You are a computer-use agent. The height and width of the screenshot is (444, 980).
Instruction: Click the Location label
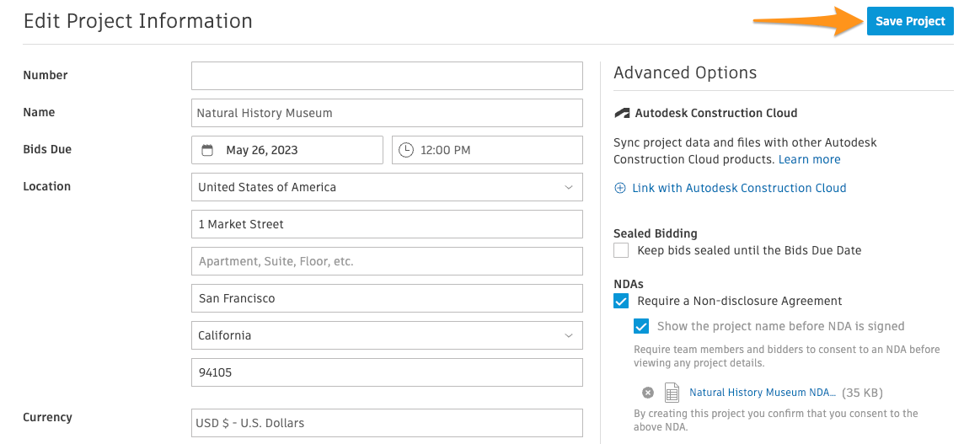click(x=47, y=186)
